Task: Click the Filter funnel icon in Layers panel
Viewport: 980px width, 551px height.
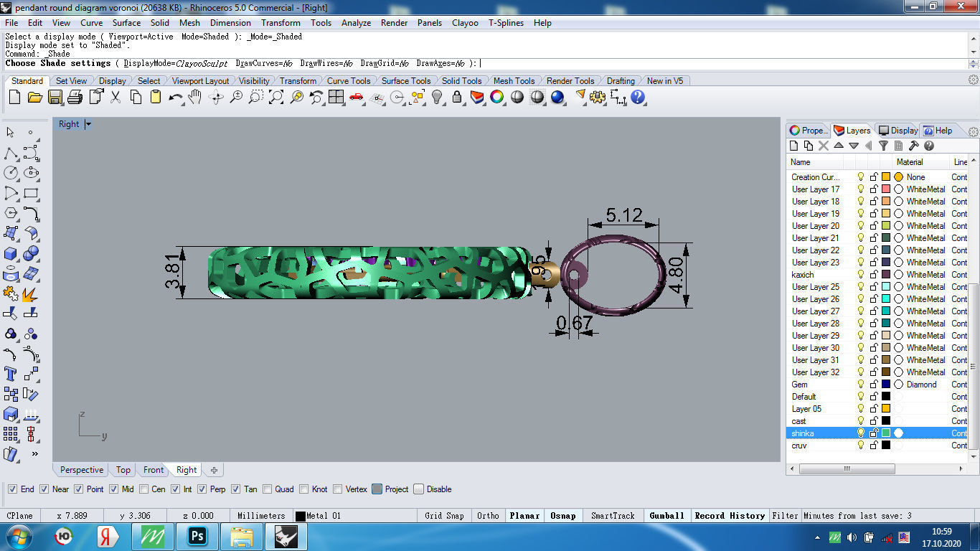Action: [x=884, y=146]
